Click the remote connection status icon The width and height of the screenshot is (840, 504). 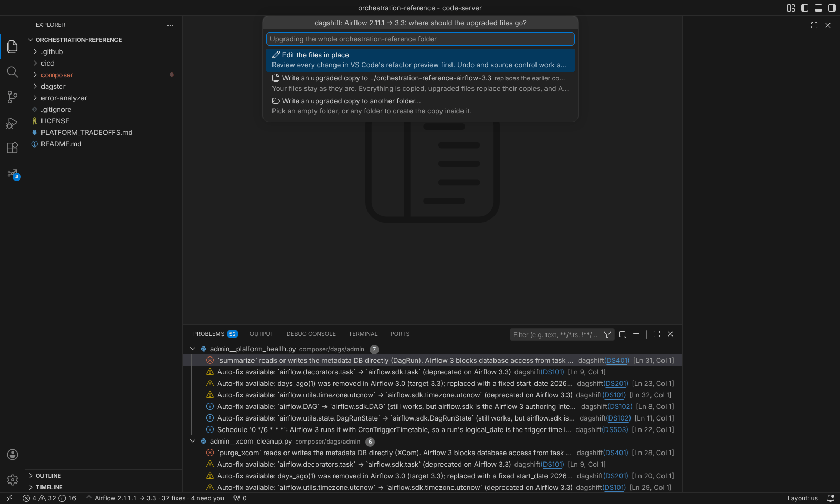coord(9,498)
